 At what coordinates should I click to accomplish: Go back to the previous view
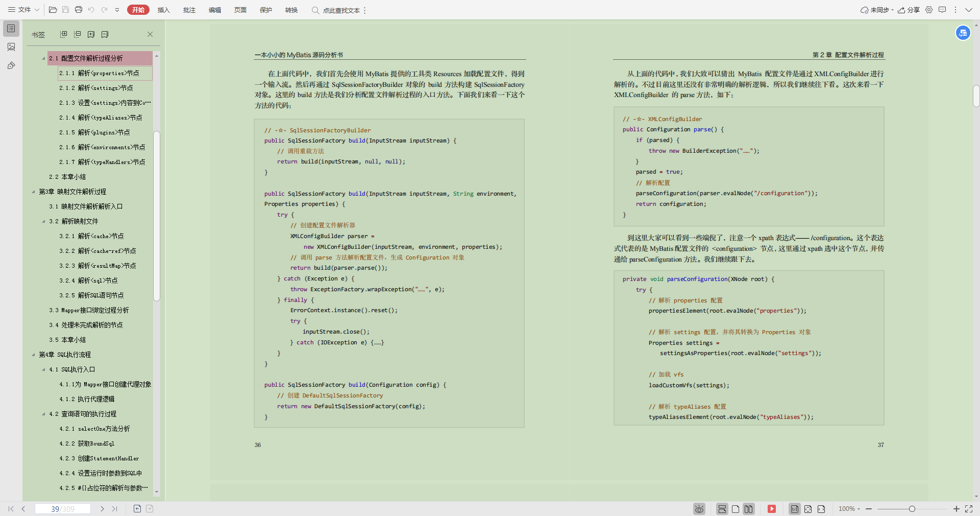(x=137, y=508)
